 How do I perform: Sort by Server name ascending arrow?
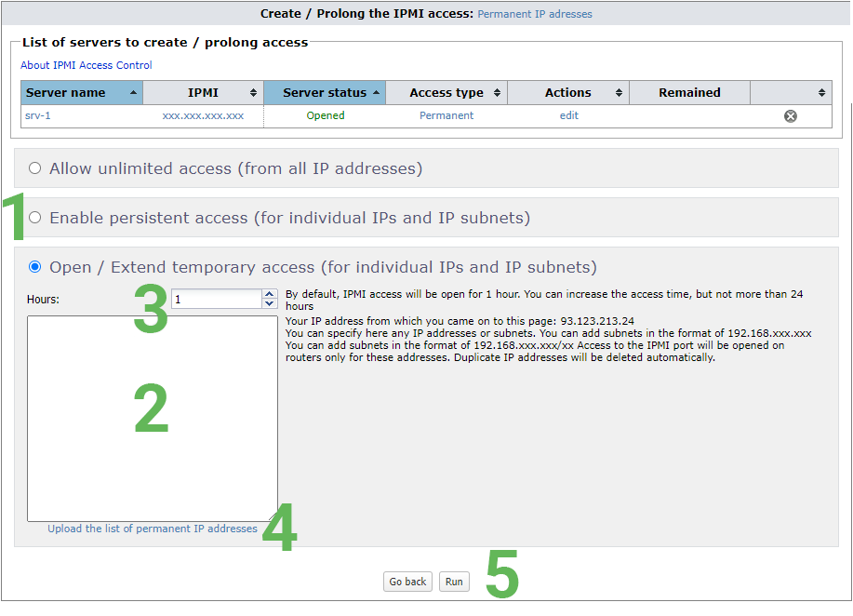133,93
